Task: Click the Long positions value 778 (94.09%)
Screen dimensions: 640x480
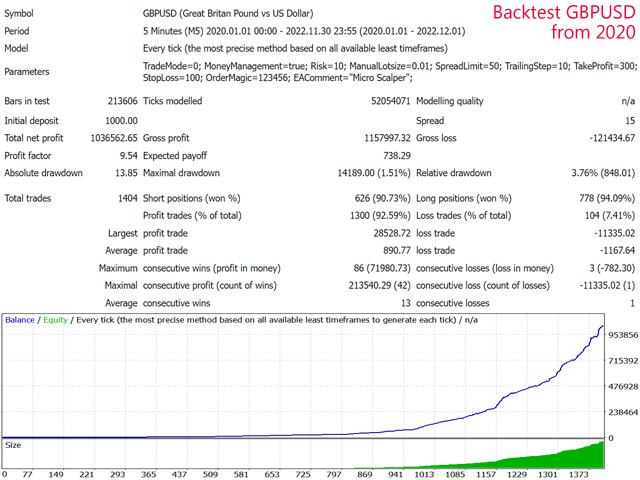Action: click(x=607, y=198)
